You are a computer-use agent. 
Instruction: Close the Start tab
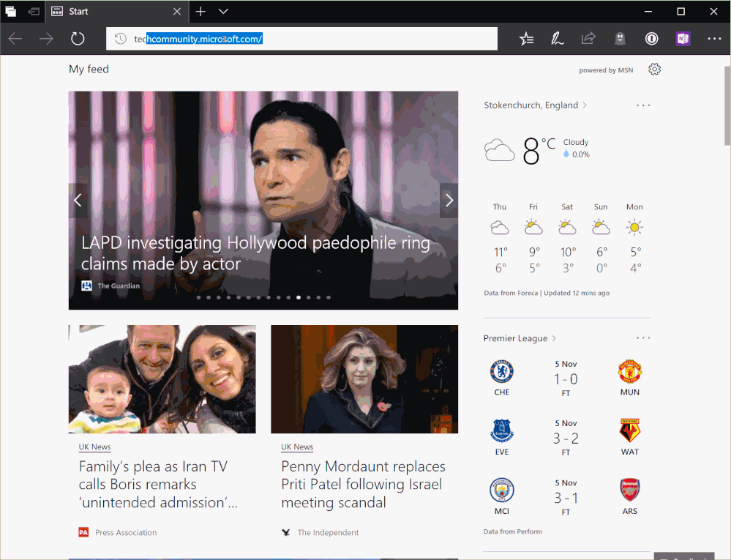(177, 11)
